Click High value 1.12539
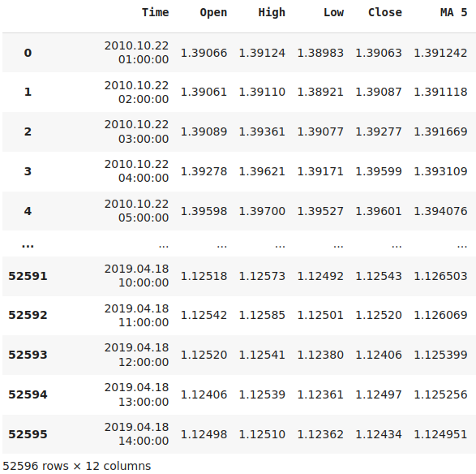This screenshot has width=476, height=474. [262, 394]
